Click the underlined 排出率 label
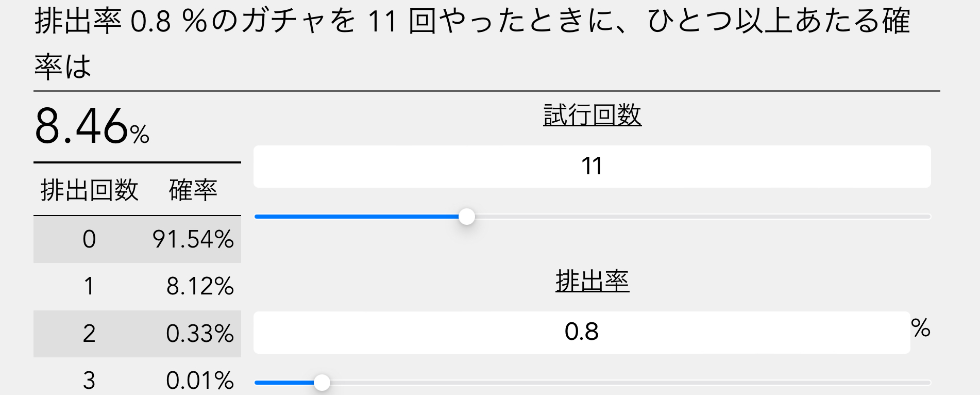 592,282
